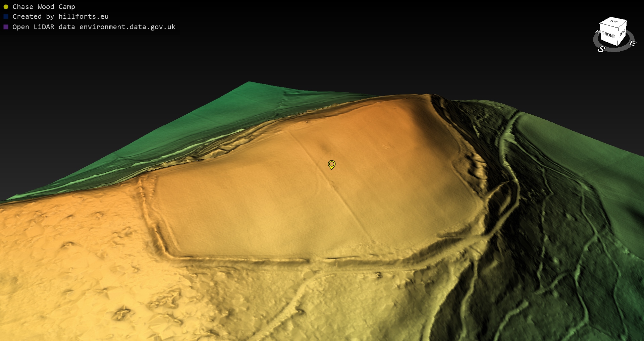
Task: Select the Chase Wood Camp label
Action: (x=44, y=7)
